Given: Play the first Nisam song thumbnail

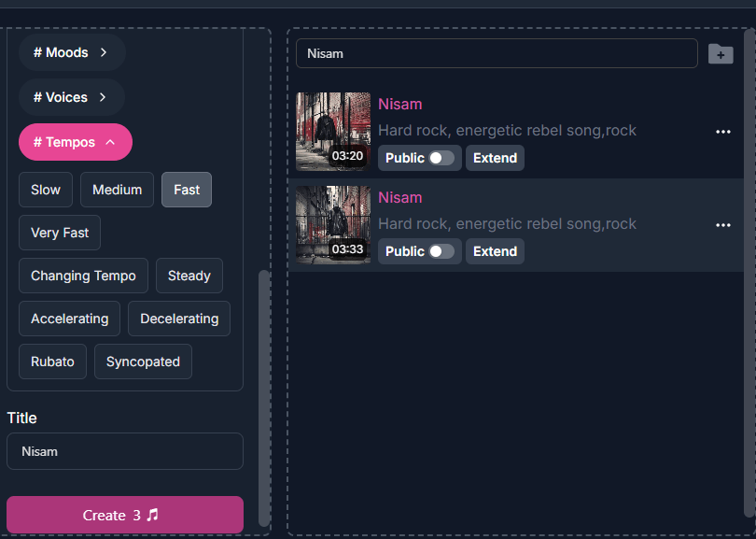Looking at the screenshot, I should (332, 131).
